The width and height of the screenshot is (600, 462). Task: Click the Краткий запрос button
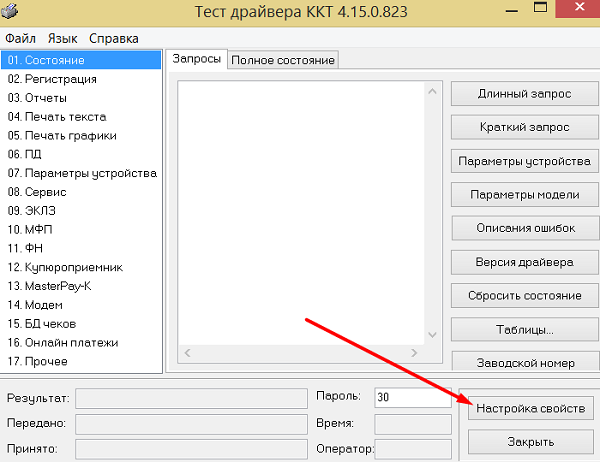tap(525, 127)
